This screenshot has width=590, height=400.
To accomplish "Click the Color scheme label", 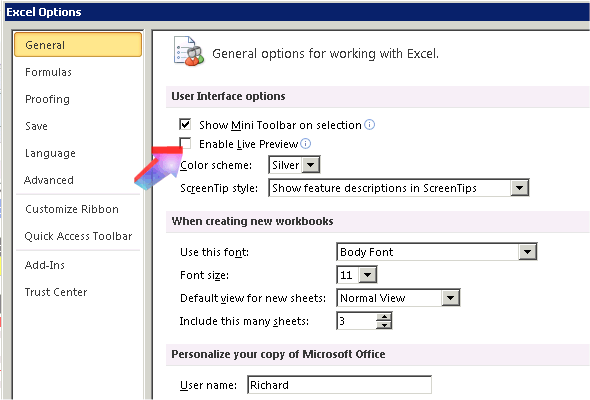I will (x=216, y=165).
